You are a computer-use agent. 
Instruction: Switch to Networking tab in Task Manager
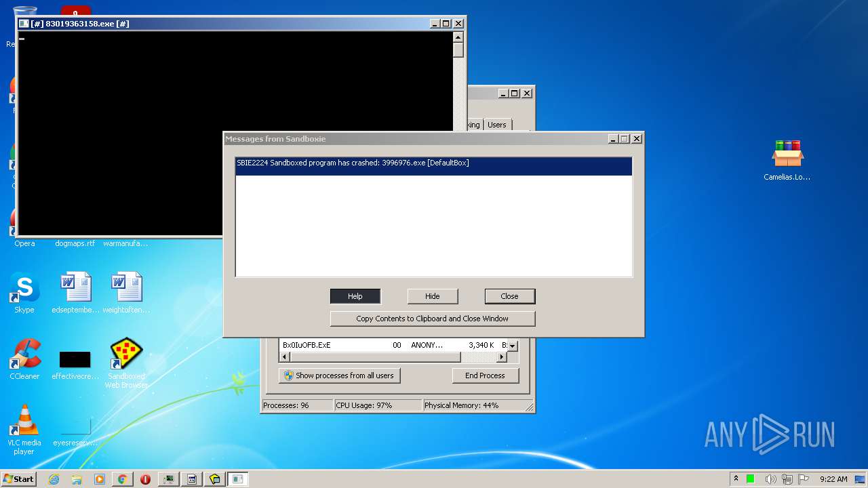pyautogui.click(x=473, y=125)
